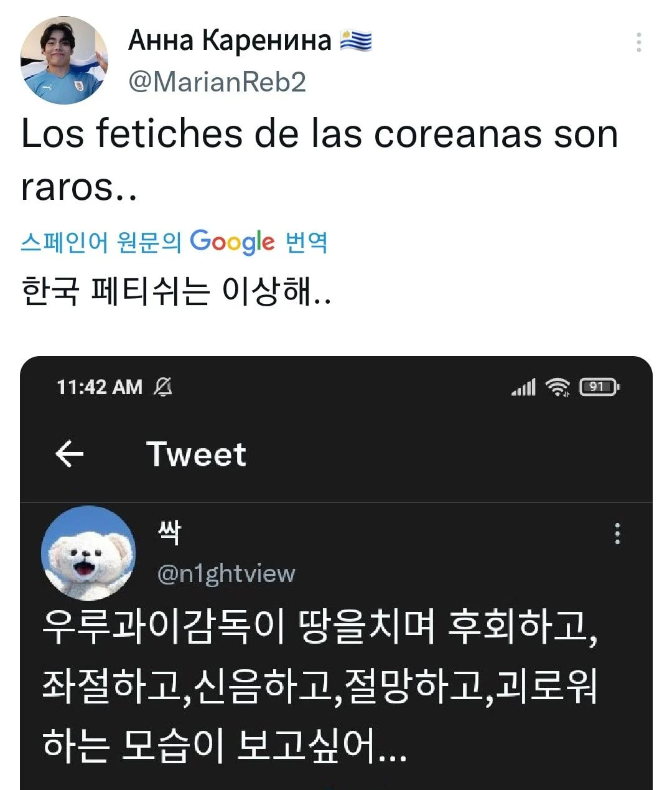The height and width of the screenshot is (790, 672).
Task: Select the Spanish original text toggle
Action: pyautogui.click(x=100, y=242)
